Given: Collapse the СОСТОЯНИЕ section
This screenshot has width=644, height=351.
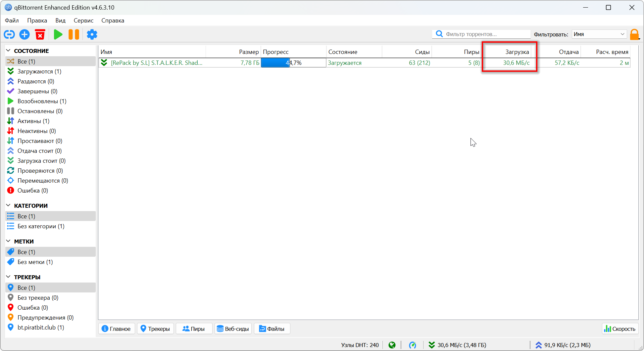Looking at the screenshot, I should [x=8, y=51].
